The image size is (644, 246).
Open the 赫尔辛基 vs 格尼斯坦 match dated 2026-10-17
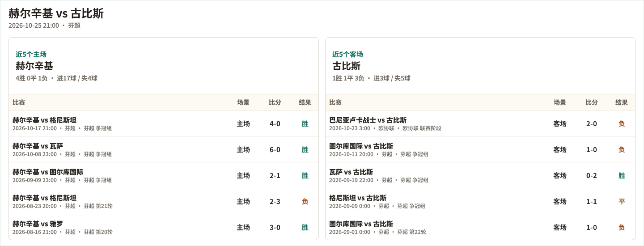click(164, 123)
